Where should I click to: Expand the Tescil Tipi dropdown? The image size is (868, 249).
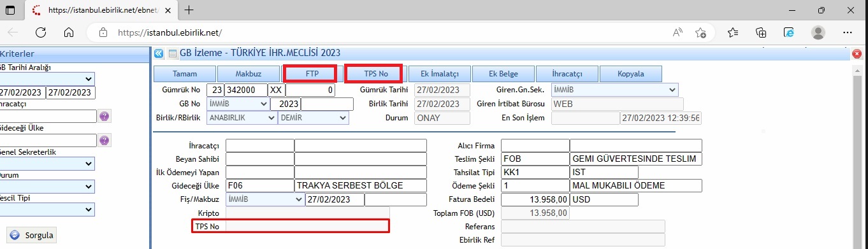[47, 209]
